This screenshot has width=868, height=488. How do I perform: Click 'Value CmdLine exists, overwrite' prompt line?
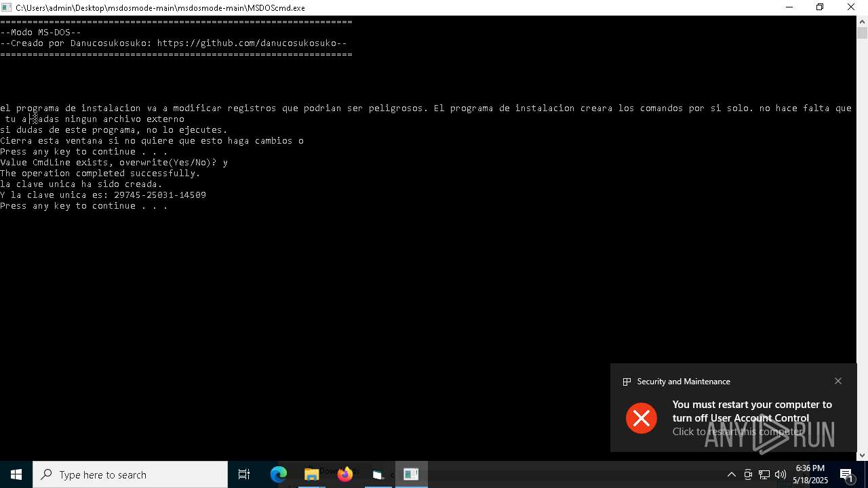tap(114, 163)
